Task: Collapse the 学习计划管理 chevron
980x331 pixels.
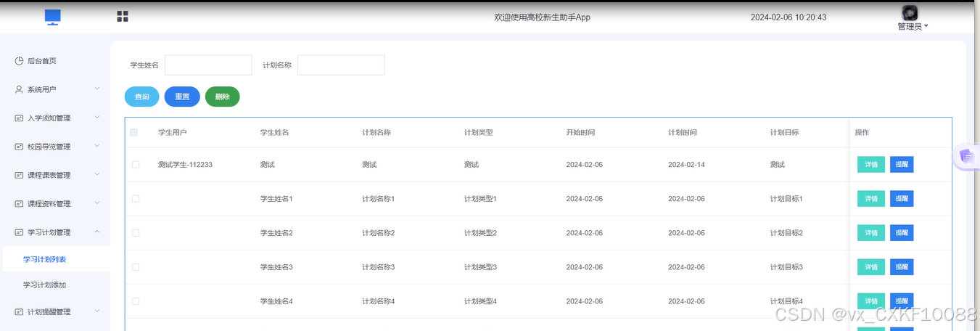Action: click(97, 232)
